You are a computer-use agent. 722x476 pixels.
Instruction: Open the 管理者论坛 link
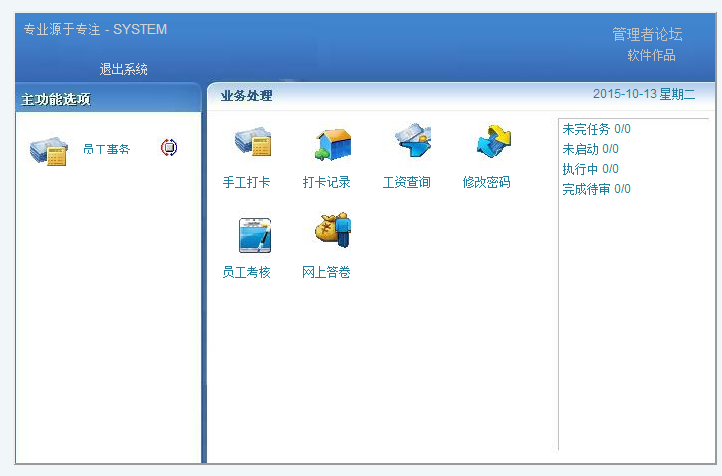[647, 34]
